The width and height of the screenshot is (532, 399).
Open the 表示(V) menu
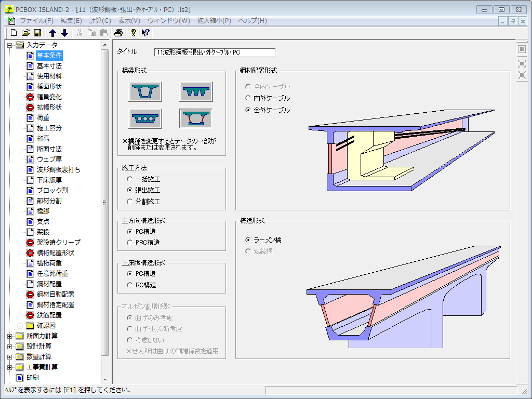click(129, 21)
